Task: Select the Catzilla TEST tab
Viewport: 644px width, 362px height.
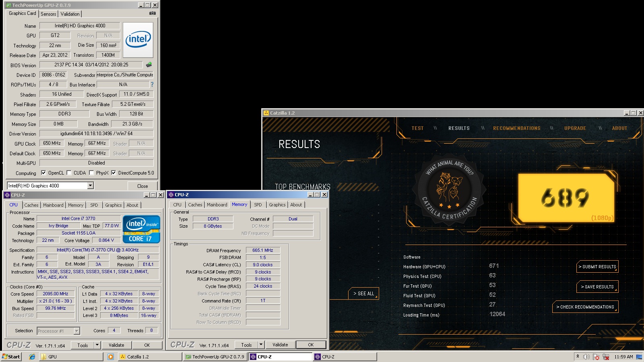Action: pyautogui.click(x=417, y=128)
